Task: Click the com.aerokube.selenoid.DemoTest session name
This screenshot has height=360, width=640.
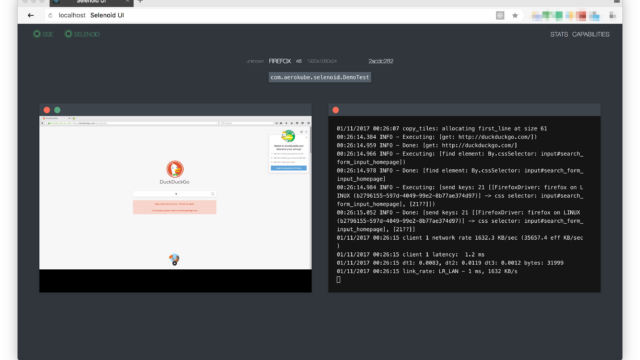Action: tap(320, 77)
